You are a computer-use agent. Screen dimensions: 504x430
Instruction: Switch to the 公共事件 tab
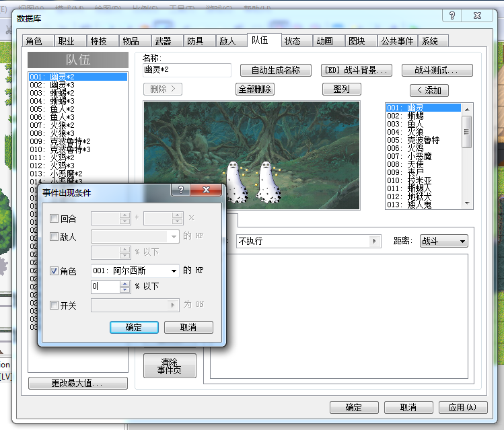[x=398, y=41]
